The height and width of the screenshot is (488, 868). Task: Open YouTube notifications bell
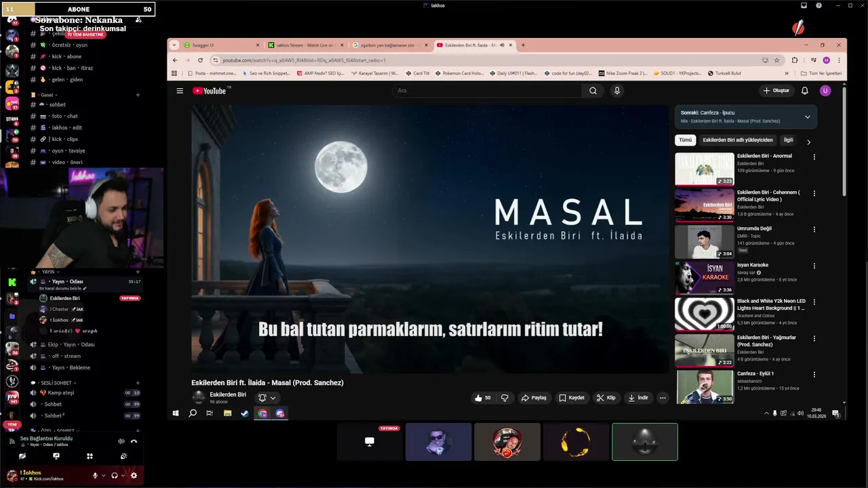click(805, 91)
